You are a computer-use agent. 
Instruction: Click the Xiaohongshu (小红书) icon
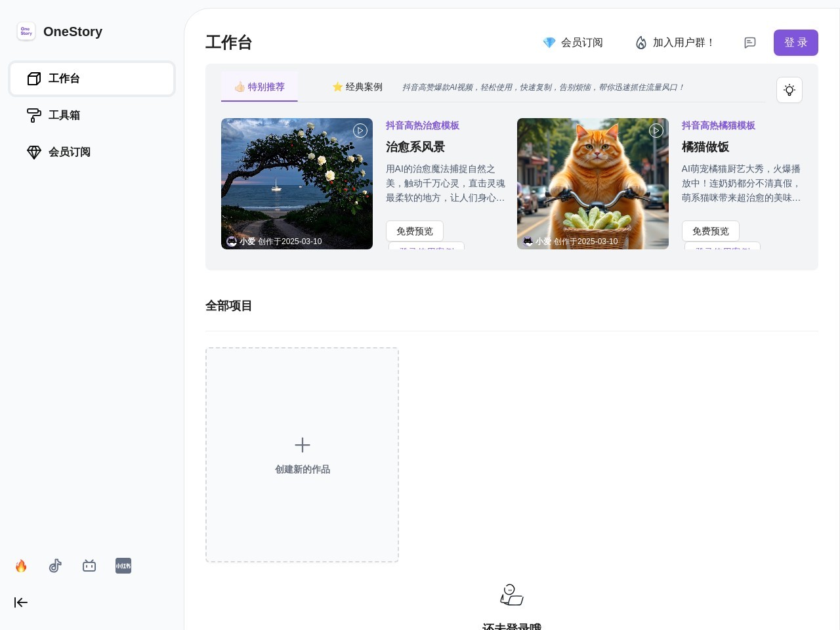[123, 566]
